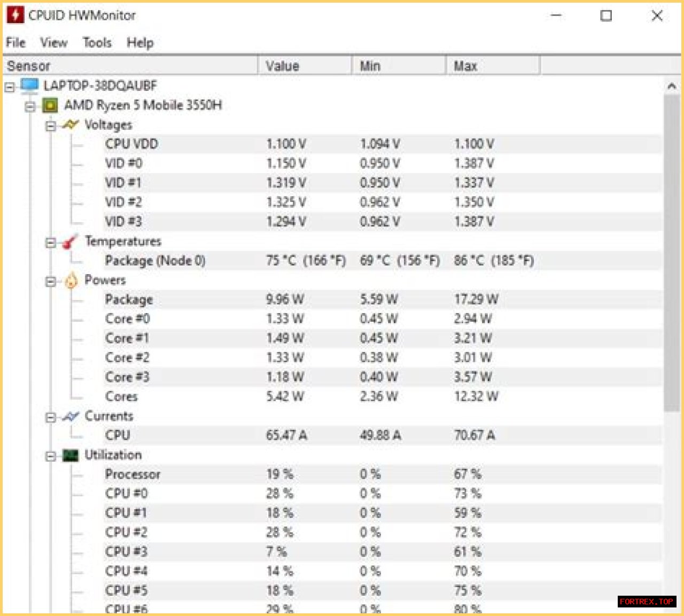
Task: Open the Tools menu
Action: [x=97, y=43]
